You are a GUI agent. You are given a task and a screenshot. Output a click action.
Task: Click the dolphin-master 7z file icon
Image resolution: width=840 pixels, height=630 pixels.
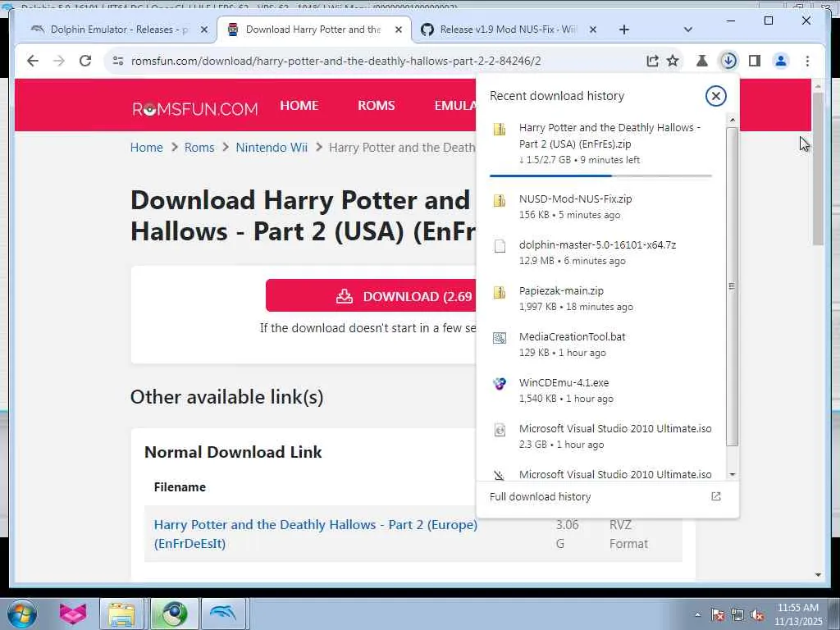500,246
